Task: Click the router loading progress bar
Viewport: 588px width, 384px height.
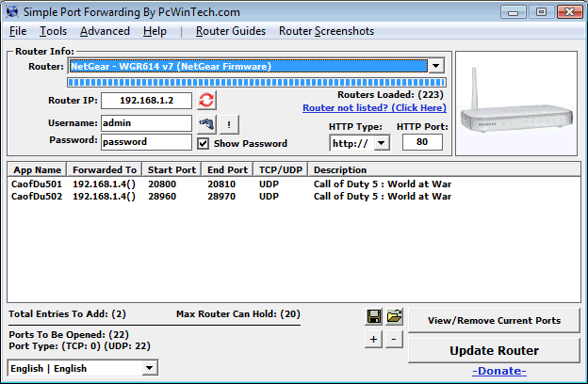Action: click(x=256, y=83)
